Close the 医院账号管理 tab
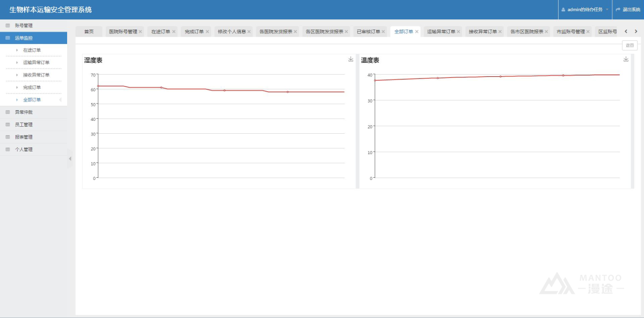644x318 pixels. tap(141, 32)
